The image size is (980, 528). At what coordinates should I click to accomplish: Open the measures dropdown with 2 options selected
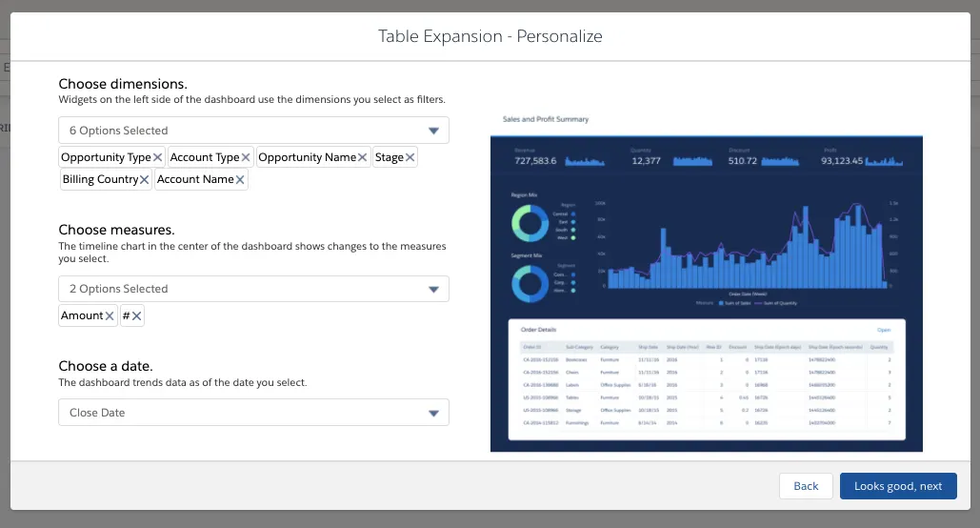tap(253, 289)
